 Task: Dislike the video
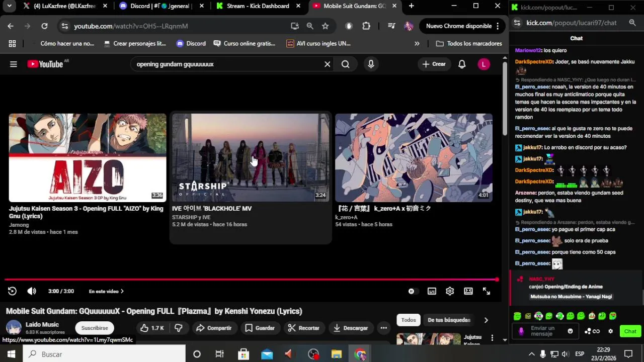(x=178, y=328)
